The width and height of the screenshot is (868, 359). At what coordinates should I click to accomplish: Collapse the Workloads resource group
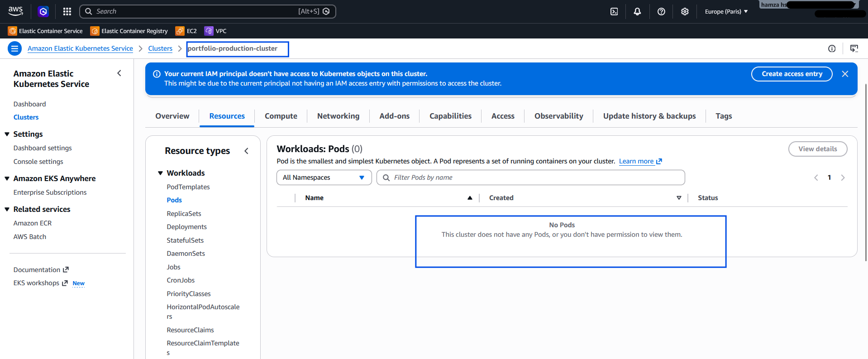pyautogui.click(x=160, y=173)
